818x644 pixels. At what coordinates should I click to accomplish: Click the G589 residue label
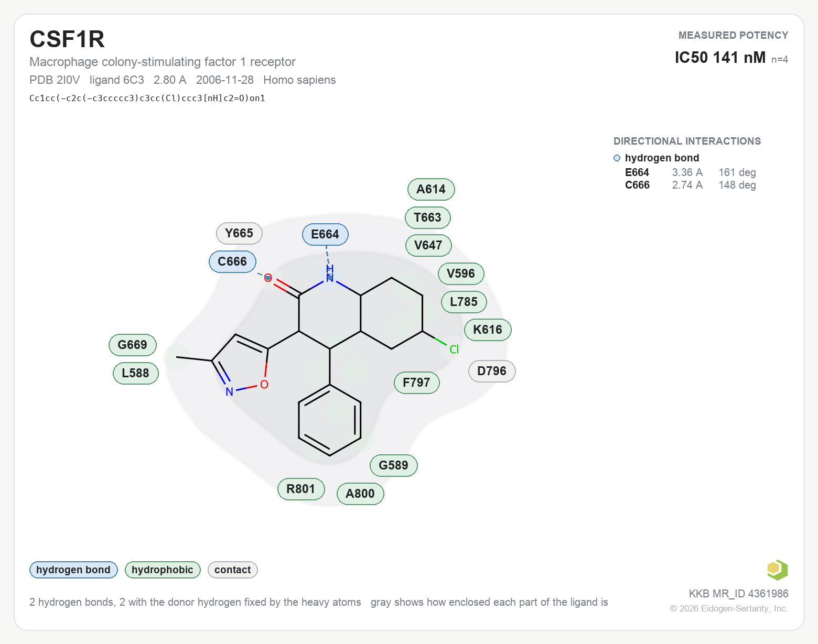pyautogui.click(x=393, y=465)
